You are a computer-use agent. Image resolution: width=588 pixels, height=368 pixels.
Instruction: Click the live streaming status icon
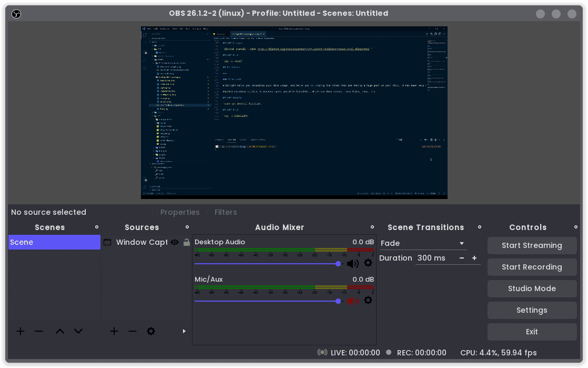click(322, 353)
